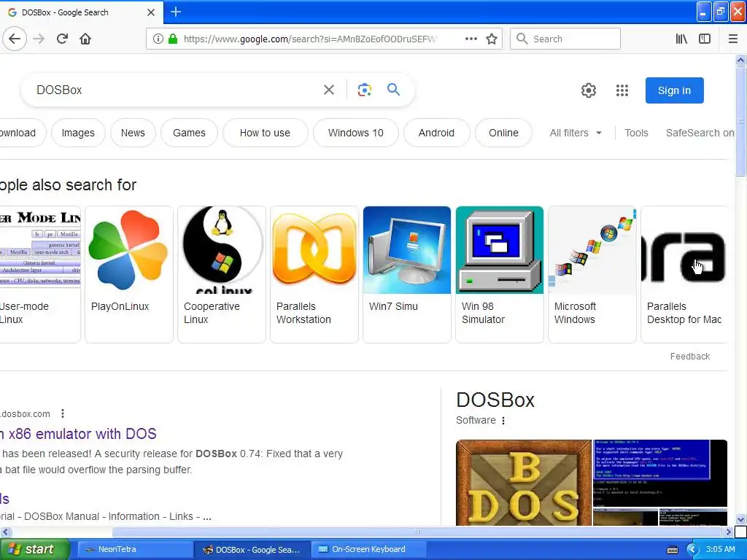This screenshot has height=560, width=747.
Task: Close the DOSBox - Google Search tab
Action: [x=151, y=12]
